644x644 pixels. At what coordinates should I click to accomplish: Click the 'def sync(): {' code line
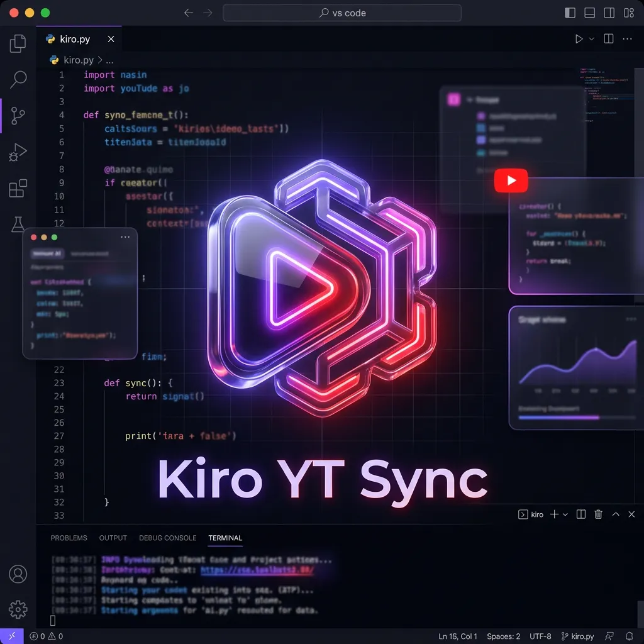click(138, 383)
